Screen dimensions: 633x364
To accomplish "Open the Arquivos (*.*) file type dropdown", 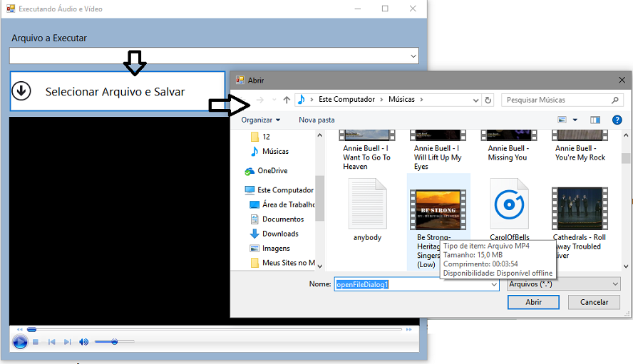I will point(564,284).
